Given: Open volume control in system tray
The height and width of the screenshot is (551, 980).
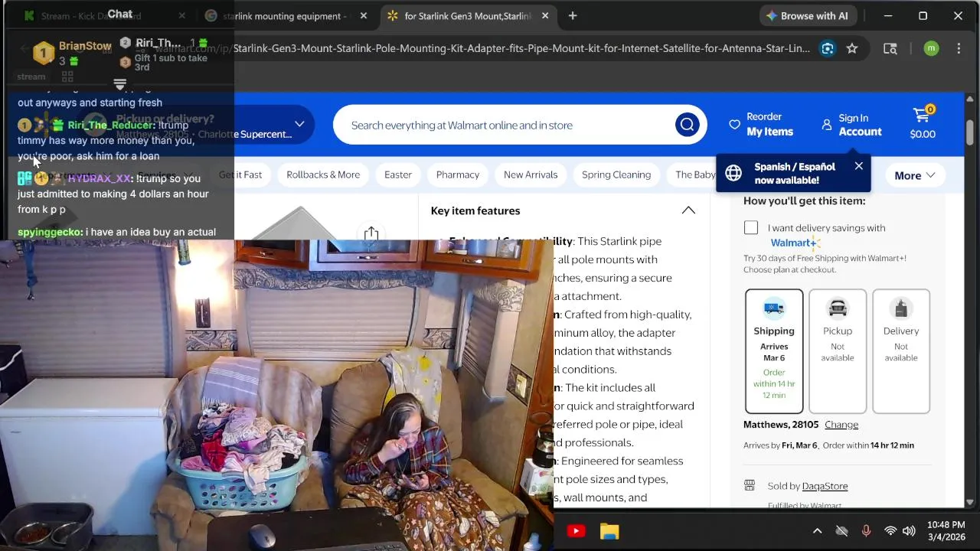Looking at the screenshot, I should point(909,531).
